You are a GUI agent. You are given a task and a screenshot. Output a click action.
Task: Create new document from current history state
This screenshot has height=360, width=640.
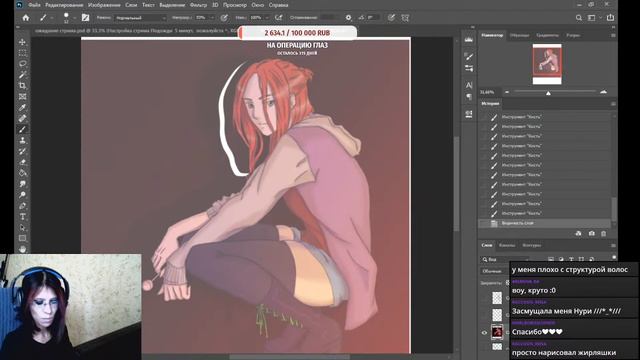point(578,233)
